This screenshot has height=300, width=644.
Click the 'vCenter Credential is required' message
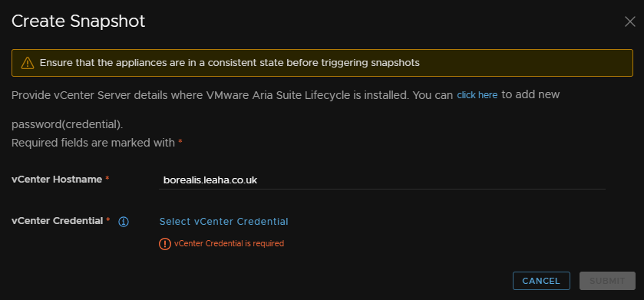click(229, 243)
